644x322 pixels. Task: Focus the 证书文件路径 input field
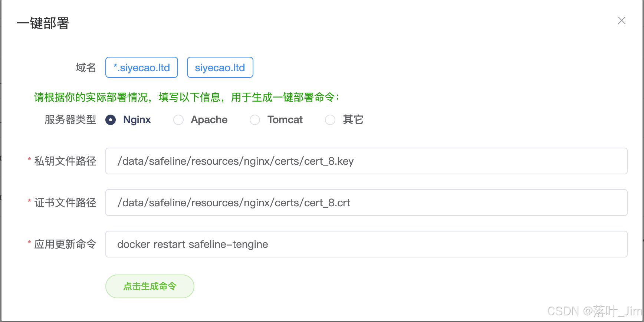click(x=367, y=203)
